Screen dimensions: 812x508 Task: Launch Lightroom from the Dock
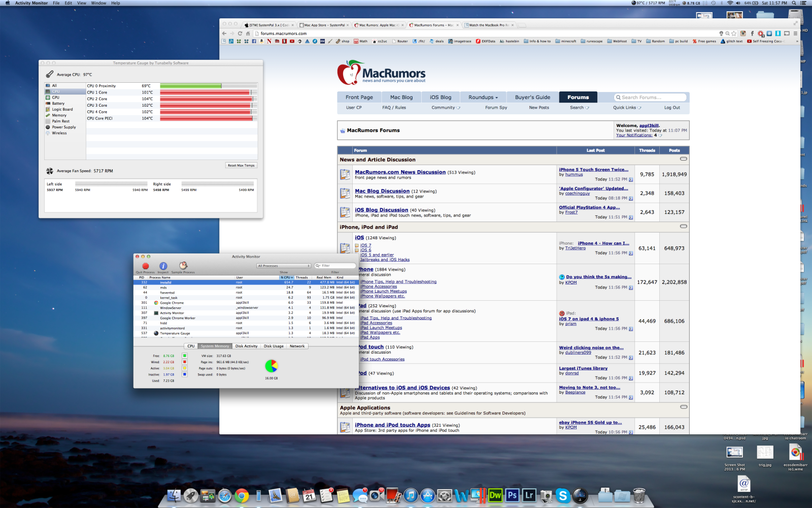tap(529, 495)
